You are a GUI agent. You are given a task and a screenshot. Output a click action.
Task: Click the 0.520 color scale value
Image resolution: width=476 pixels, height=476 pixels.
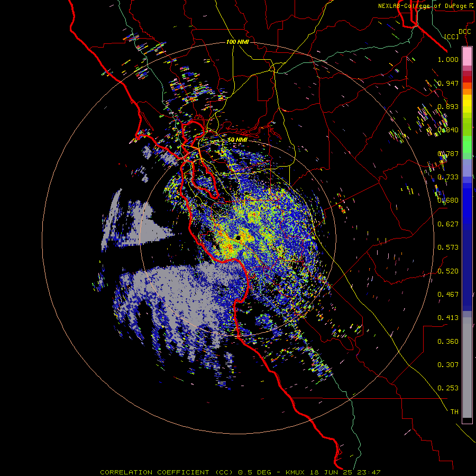click(x=448, y=271)
